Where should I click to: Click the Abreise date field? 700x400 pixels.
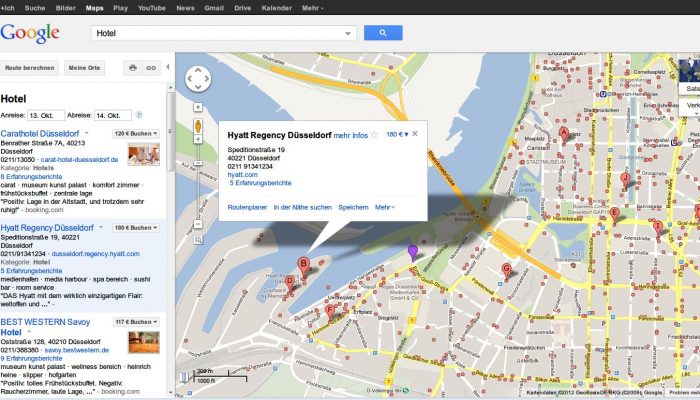tap(112, 115)
